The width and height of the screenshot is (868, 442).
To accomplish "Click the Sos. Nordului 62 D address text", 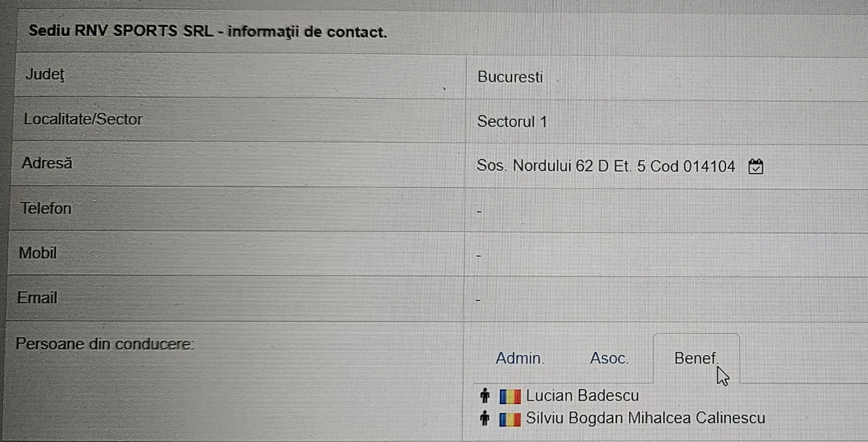I will tap(606, 167).
